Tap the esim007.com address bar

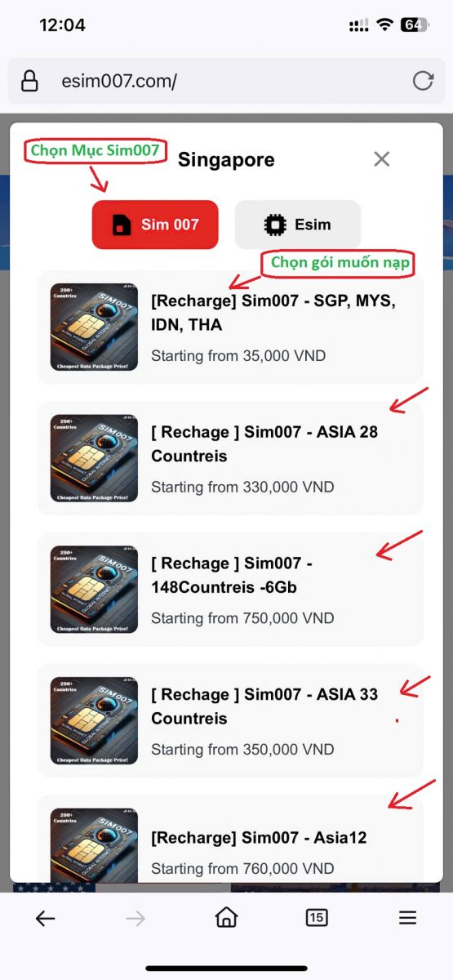click(x=226, y=81)
